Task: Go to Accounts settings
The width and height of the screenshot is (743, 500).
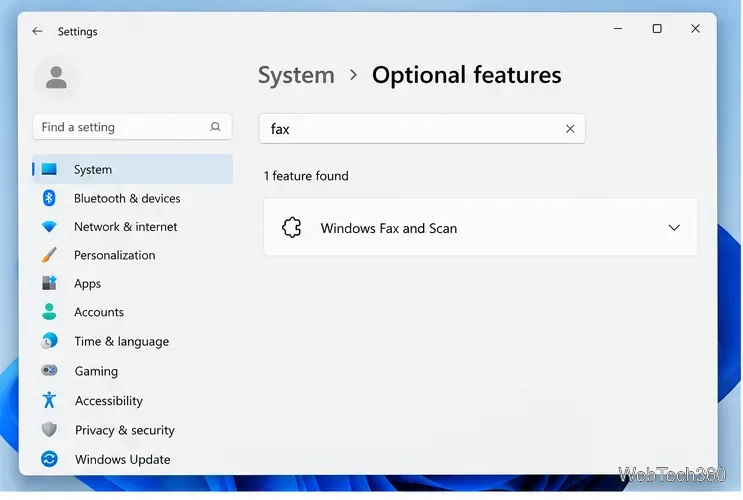Action: (x=99, y=312)
